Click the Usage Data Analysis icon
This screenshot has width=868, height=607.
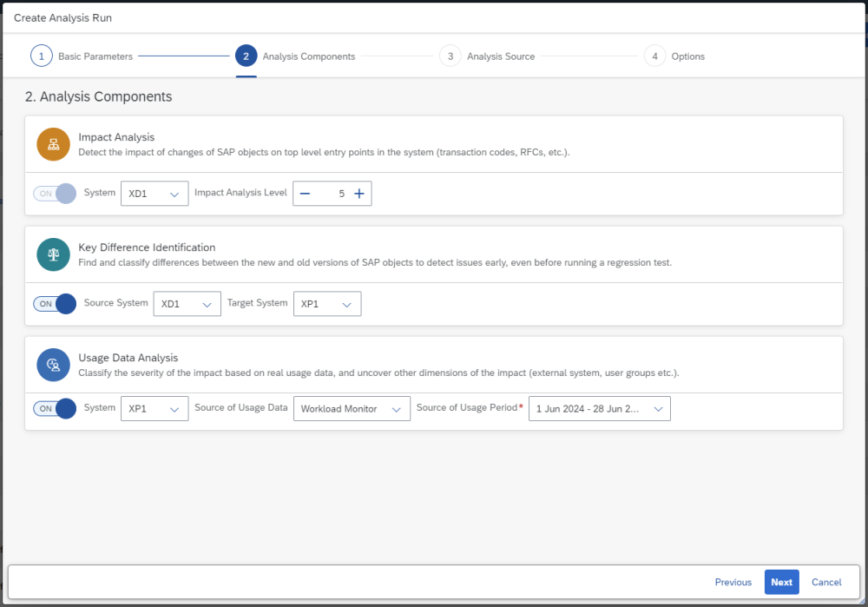(53, 365)
